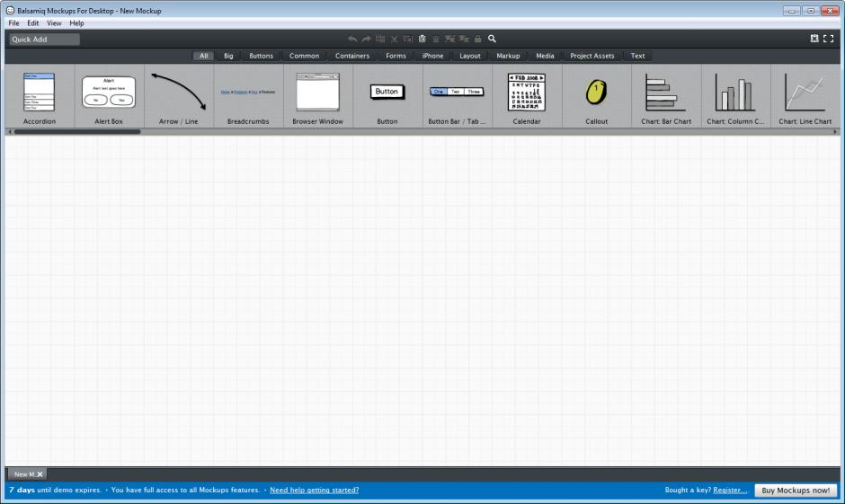The image size is (845, 504).
Task: Open the Common category
Action: click(304, 56)
